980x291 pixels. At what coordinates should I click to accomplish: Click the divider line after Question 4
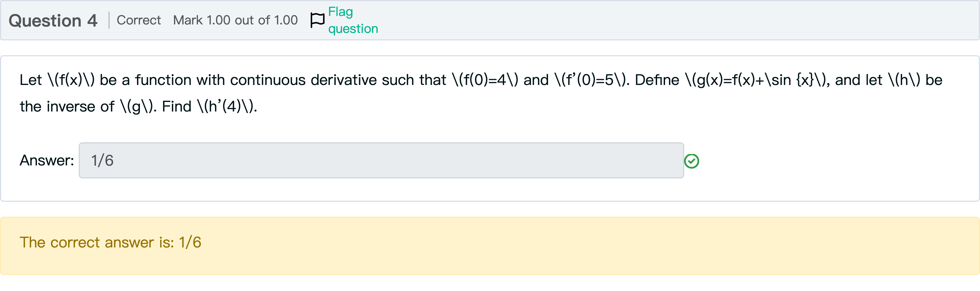[x=109, y=20]
